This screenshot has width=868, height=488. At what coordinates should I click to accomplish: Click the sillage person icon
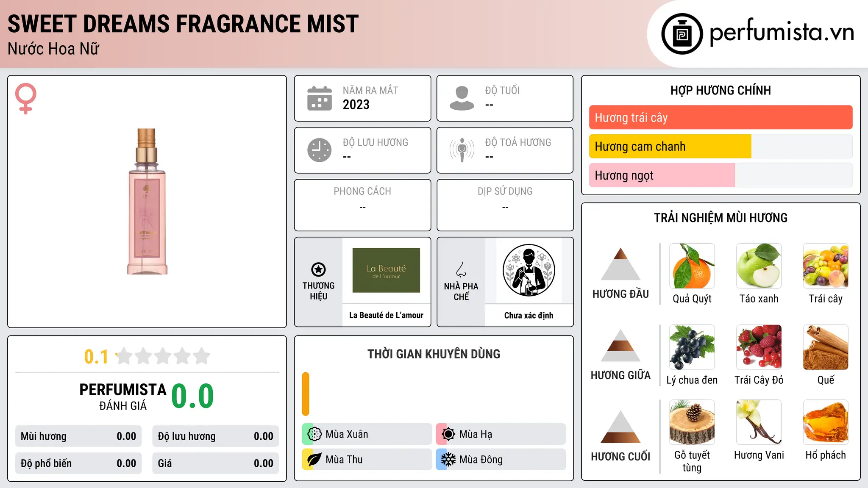(x=462, y=150)
